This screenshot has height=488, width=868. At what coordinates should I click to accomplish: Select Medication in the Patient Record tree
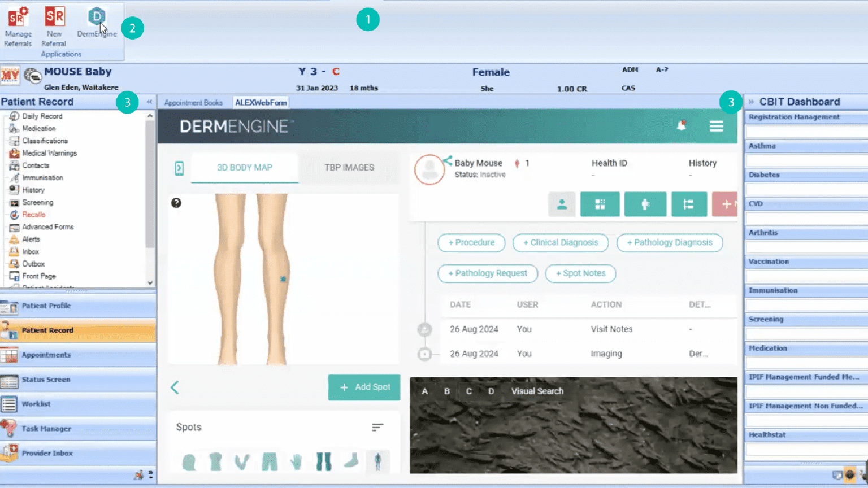click(39, 128)
